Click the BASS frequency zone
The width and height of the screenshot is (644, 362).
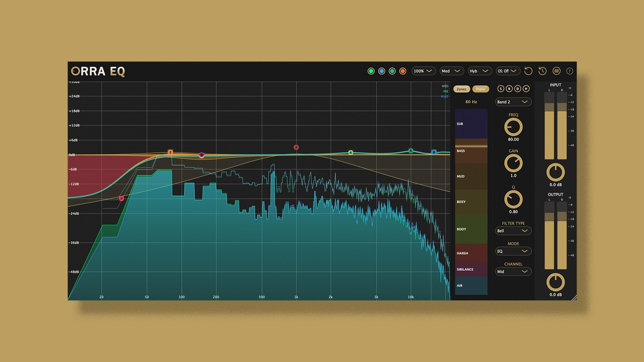click(x=471, y=151)
